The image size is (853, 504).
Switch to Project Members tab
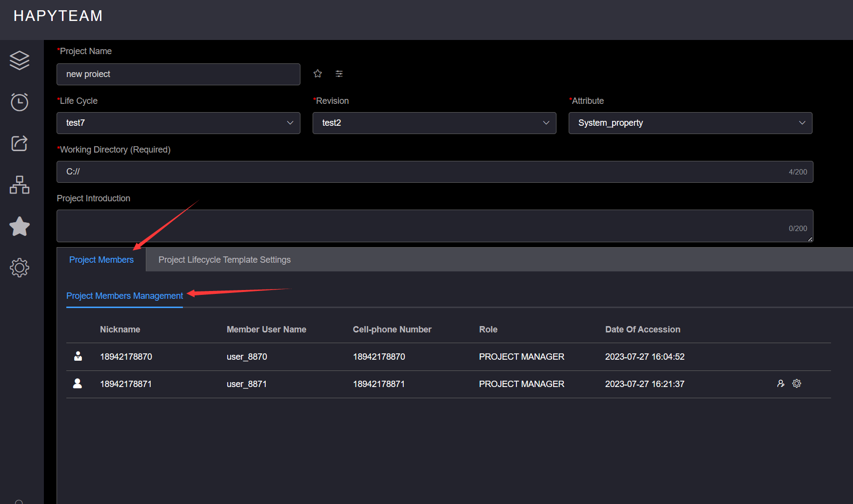[x=101, y=260]
